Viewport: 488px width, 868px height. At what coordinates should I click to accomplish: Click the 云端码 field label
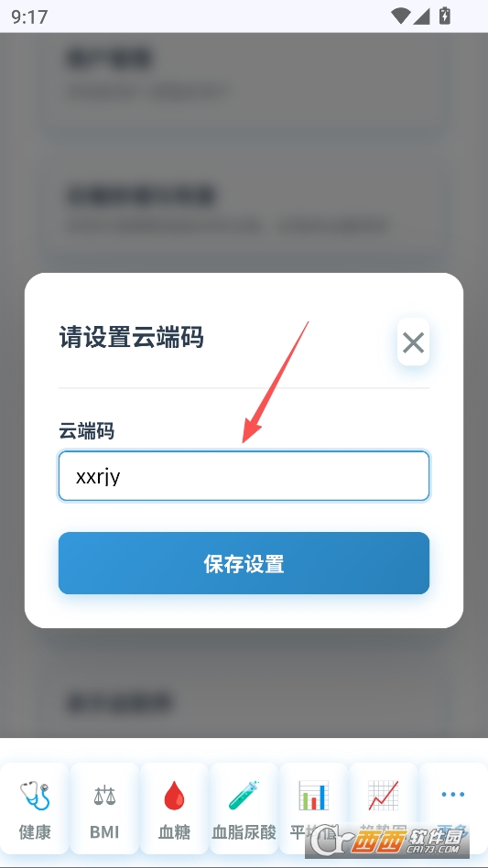86,430
